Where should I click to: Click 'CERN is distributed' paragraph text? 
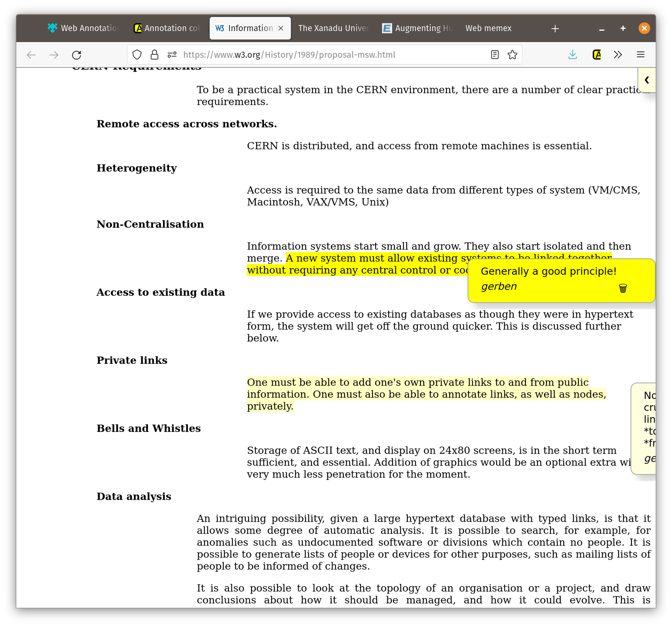(x=419, y=146)
